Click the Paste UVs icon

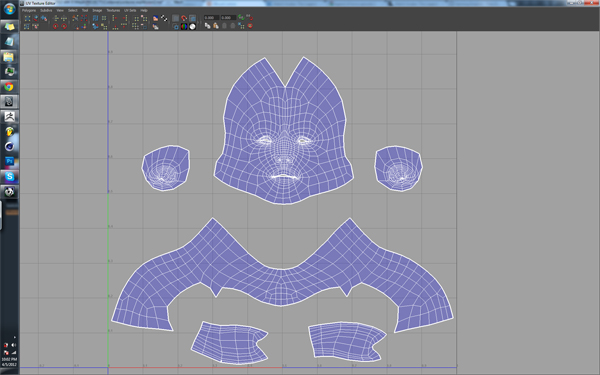tap(216, 26)
